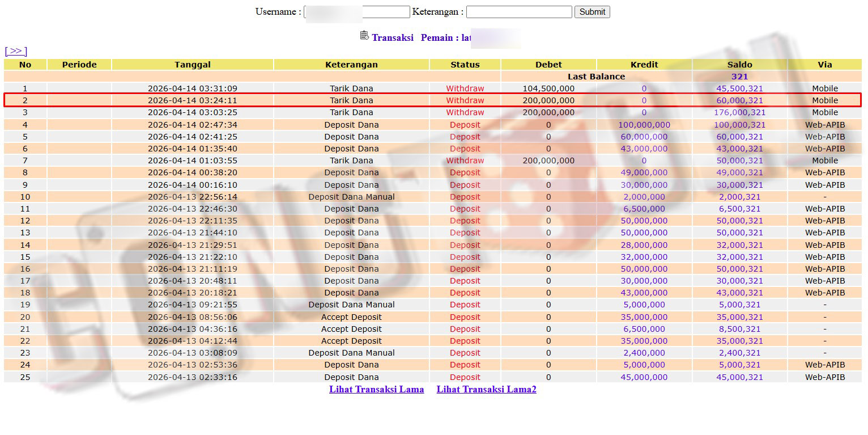868x435 pixels.
Task: Open Lihat Transaksi Lama2 link
Action: point(486,389)
